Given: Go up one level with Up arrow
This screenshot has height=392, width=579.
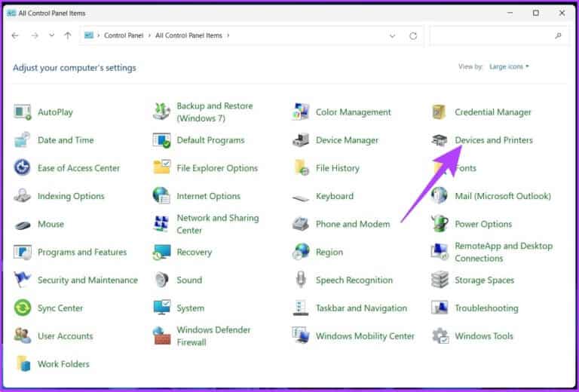Looking at the screenshot, I should [x=68, y=35].
